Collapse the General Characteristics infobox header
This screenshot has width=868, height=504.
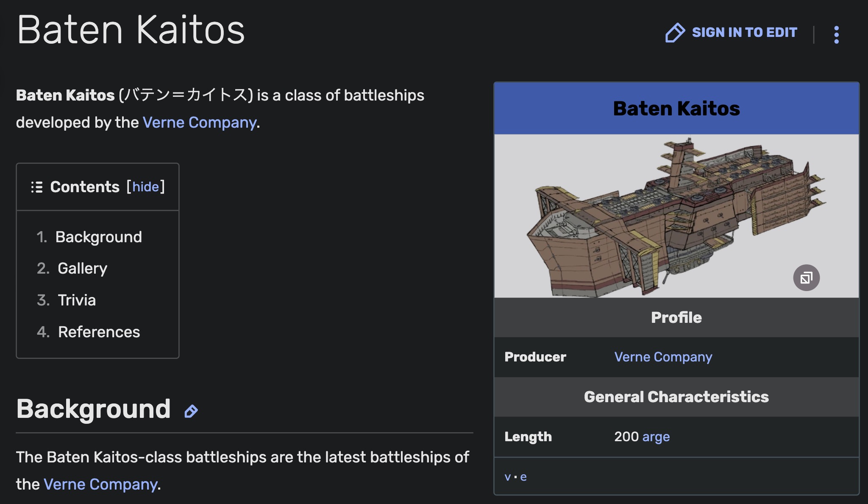(x=676, y=397)
